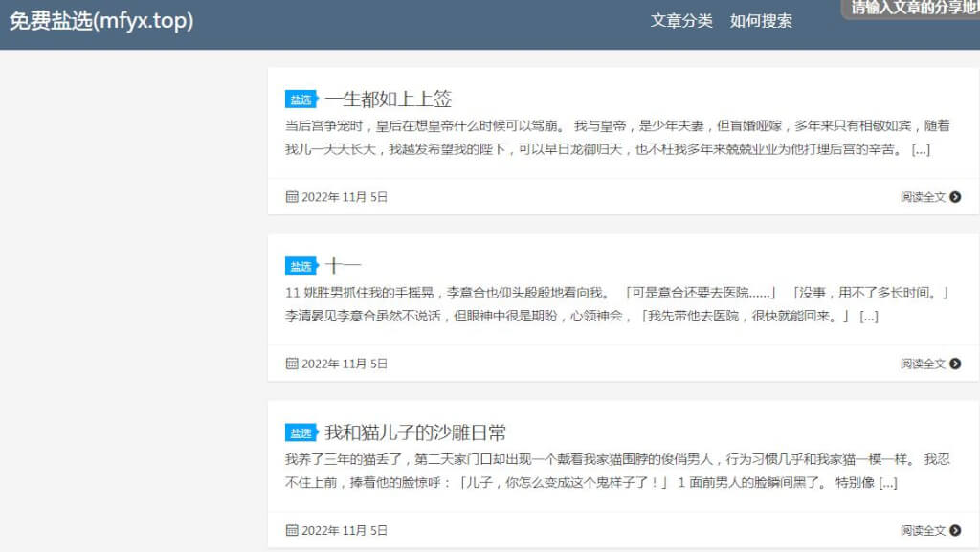Open the article titled 一生都如上上签

pos(389,99)
